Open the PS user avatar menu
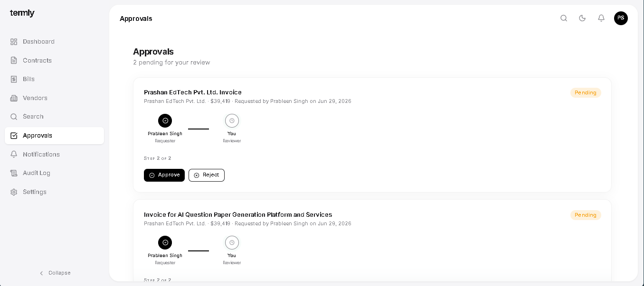 [621, 18]
